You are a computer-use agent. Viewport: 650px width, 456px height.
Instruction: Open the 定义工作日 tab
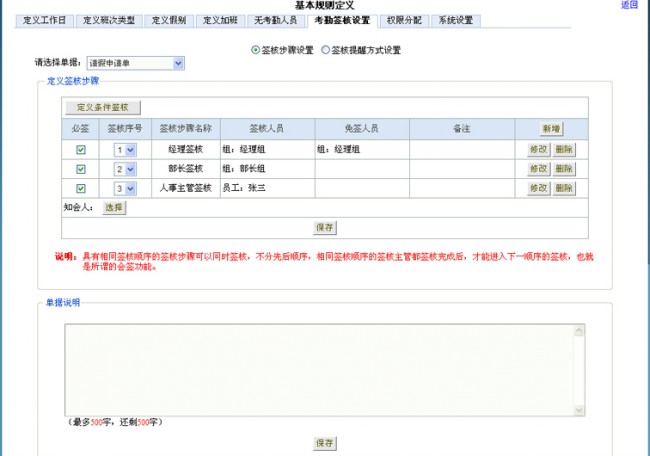(45, 20)
